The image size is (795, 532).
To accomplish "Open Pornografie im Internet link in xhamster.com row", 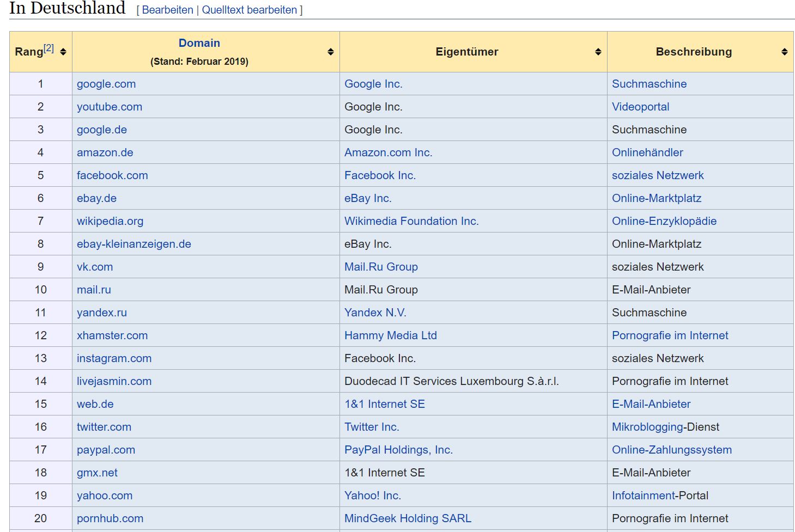I will (670, 335).
